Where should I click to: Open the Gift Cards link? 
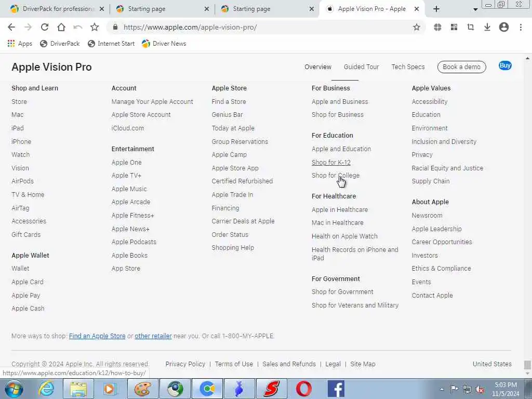26,234
